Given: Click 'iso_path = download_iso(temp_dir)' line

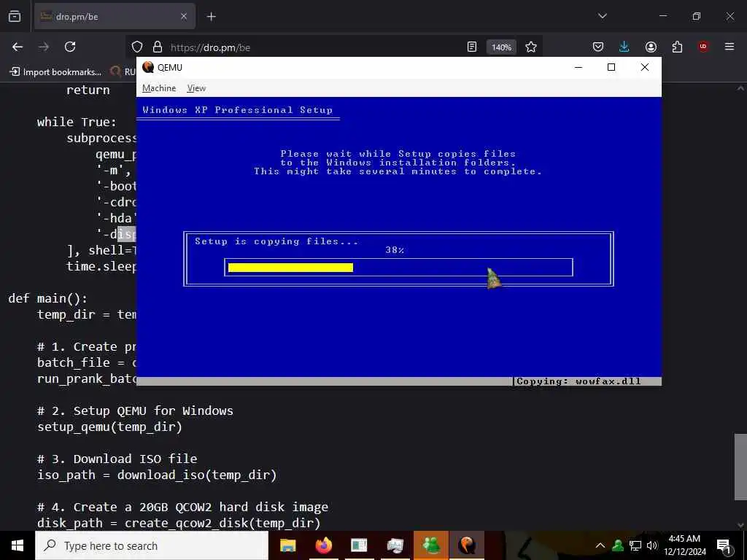Looking at the screenshot, I should [x=157, y=475].
